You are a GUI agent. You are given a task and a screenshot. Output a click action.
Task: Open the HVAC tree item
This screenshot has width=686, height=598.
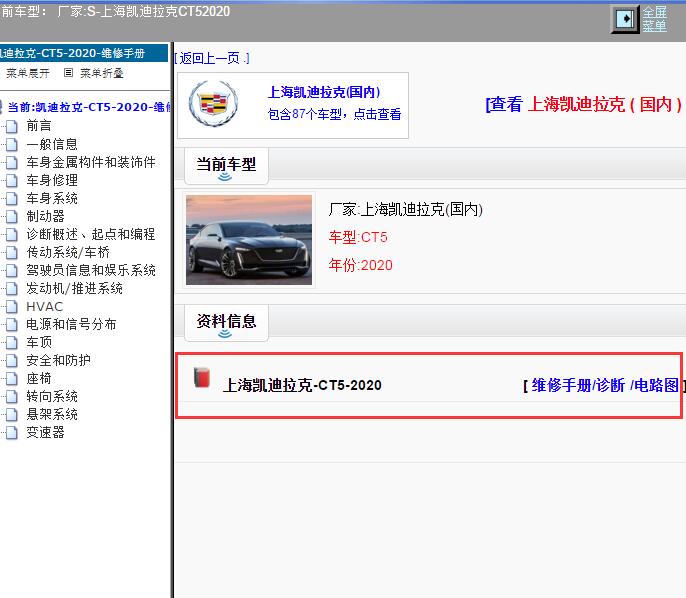pos(45,306)
